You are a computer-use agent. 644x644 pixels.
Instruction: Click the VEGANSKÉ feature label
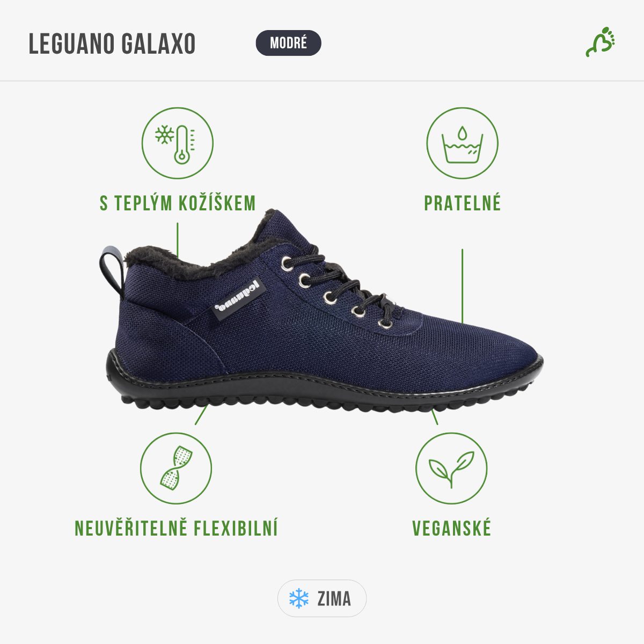(452, 528)
